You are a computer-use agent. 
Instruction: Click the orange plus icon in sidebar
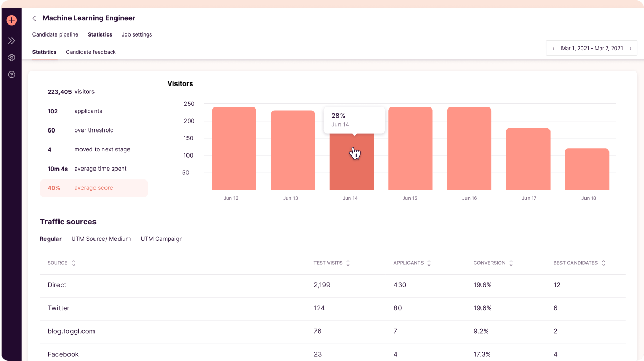[11, 20]
